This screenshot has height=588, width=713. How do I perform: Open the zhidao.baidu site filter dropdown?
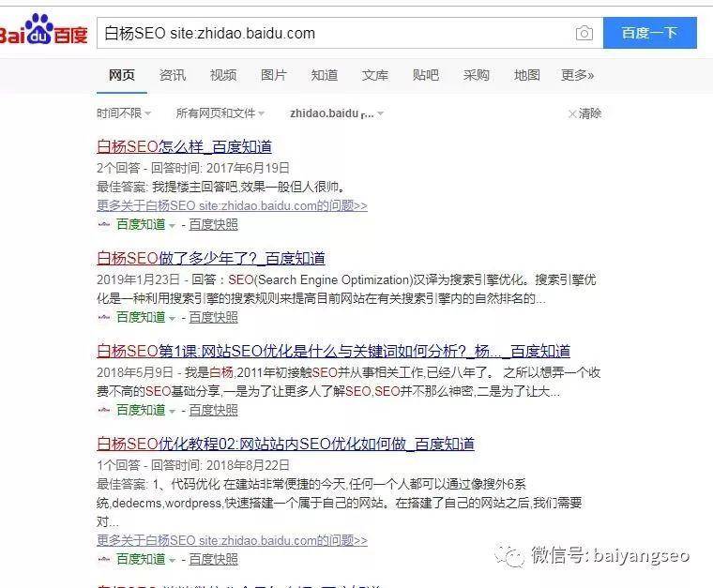tap(337, 113)
